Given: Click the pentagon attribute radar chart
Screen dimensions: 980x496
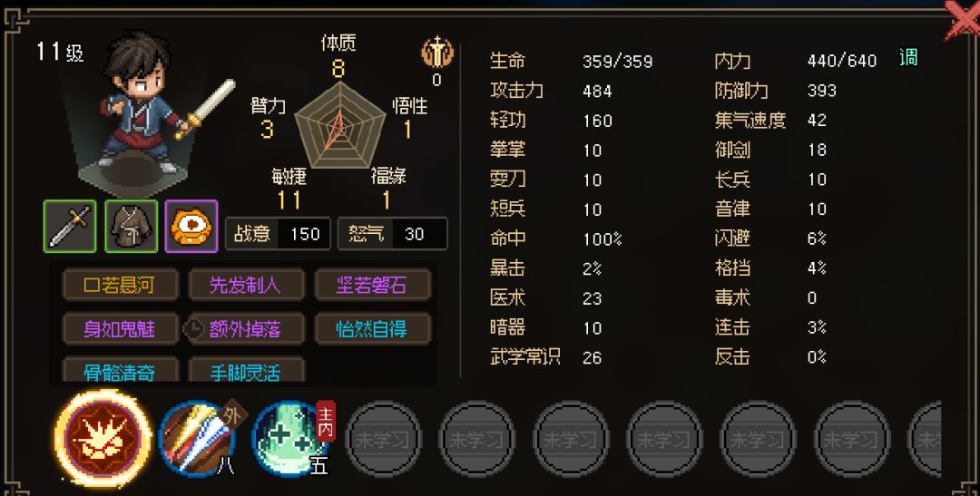Looking at the screenshot, I should coord(339,125).
